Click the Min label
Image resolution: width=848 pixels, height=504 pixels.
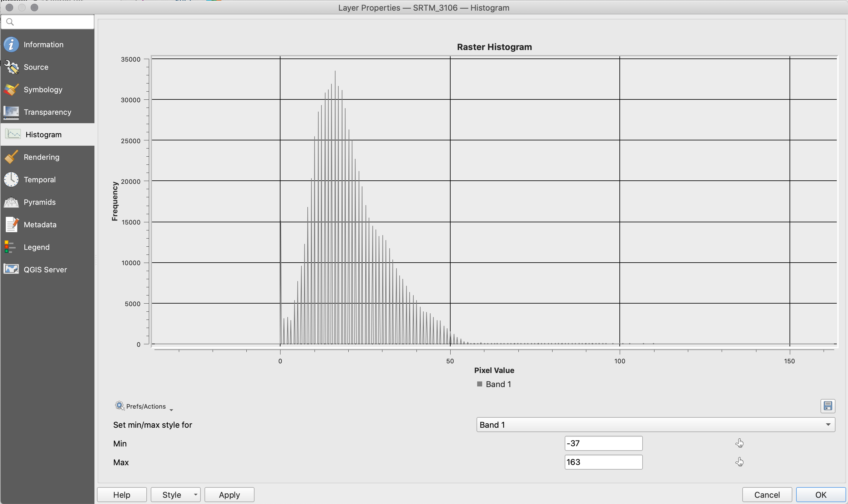120,444
